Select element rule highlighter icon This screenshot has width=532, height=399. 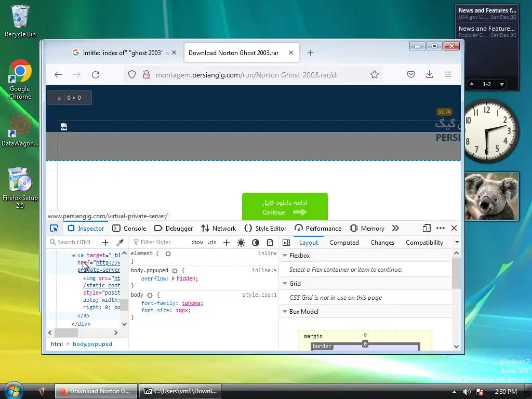168,254
